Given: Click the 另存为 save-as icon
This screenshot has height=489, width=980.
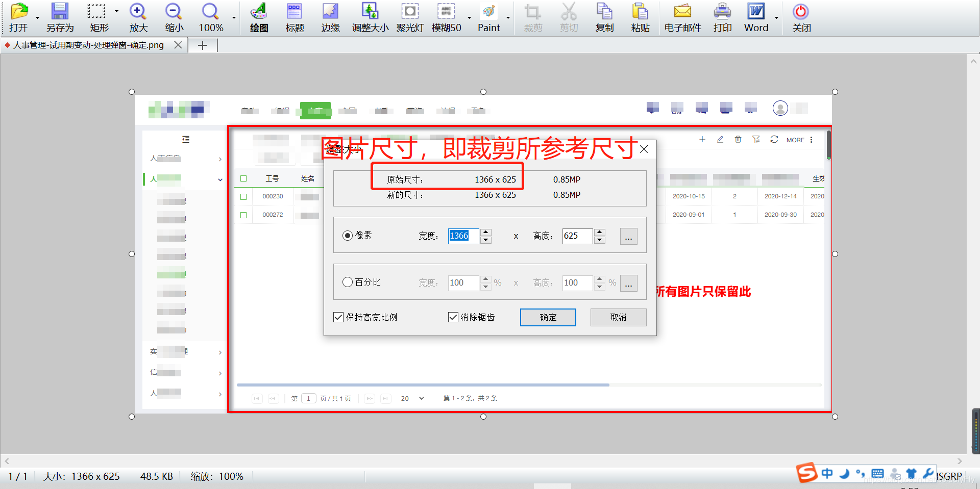Looking at the screenshot, I should click(60, 17).
